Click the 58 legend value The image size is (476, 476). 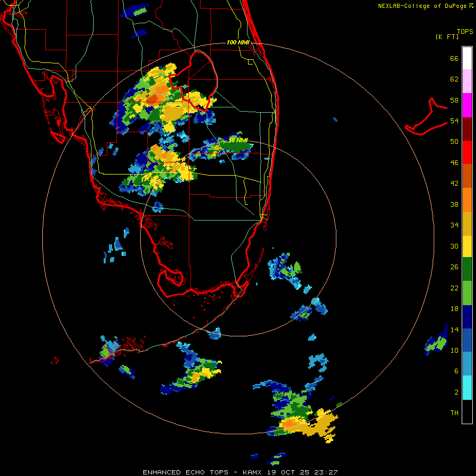click(x=454, y=100)
